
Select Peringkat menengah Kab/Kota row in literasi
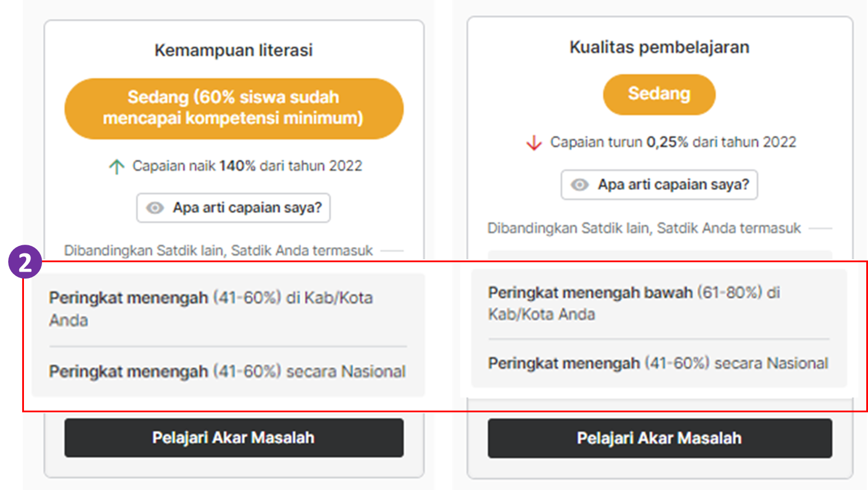tap(228, 309)
